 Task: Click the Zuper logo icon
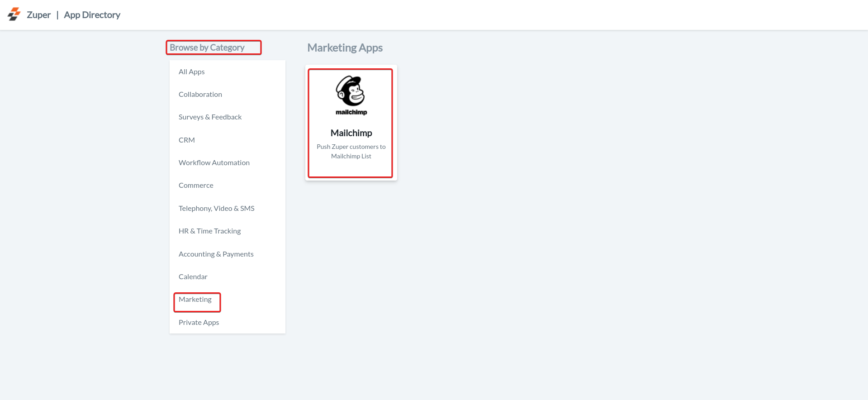(x=14, y=14)
